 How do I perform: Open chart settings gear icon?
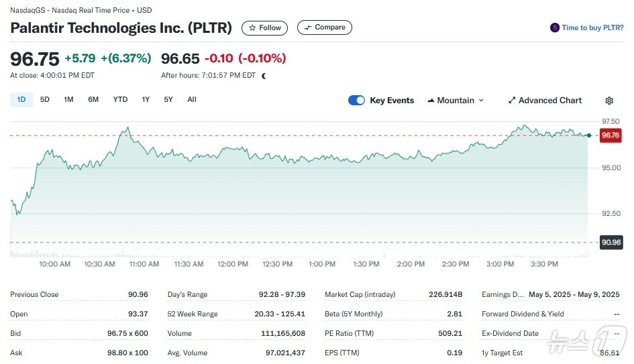pos(609,101)
